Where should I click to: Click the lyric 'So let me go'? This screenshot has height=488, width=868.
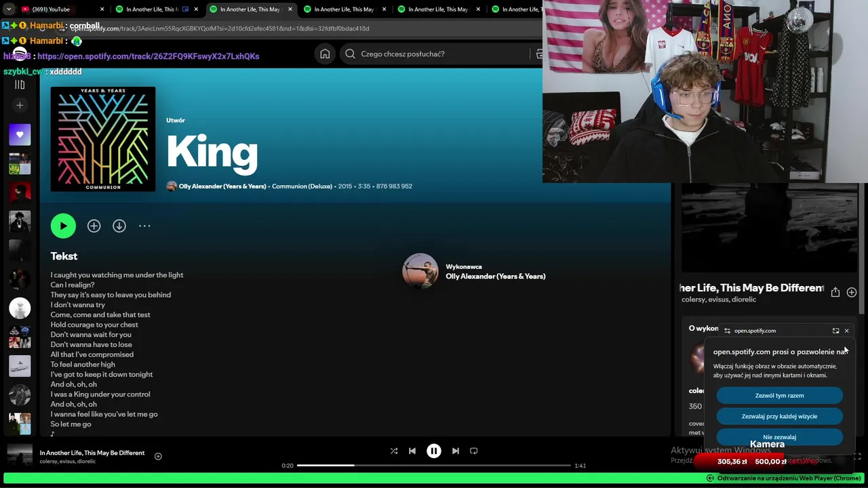point(71,424)
